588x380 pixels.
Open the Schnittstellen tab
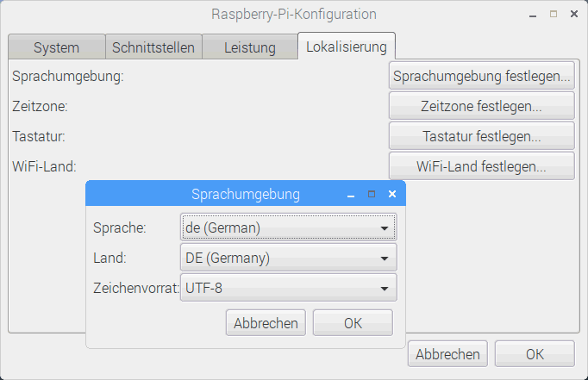tap(153, 47)
